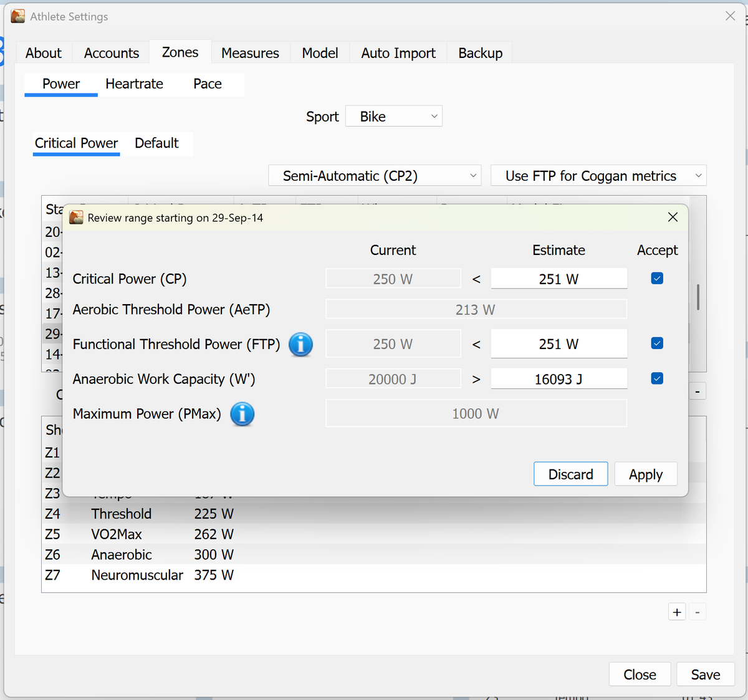Click the Aerobic Threshold Power 213 W field

click(x=476, y=309)
